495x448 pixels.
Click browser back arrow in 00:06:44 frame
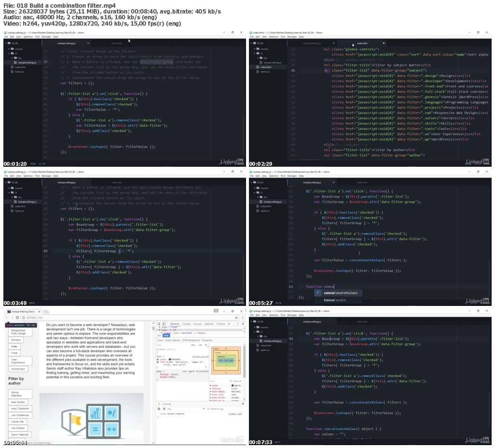point(7,318)
